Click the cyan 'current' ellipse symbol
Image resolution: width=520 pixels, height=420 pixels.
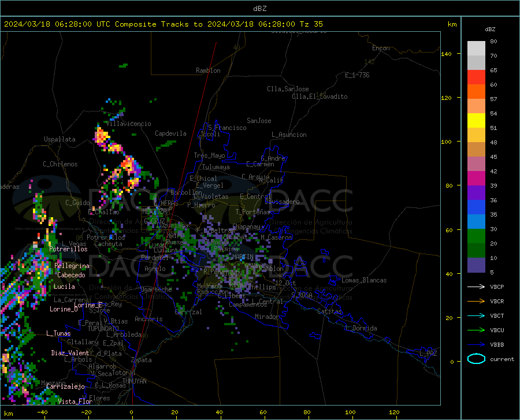(476, 359)
